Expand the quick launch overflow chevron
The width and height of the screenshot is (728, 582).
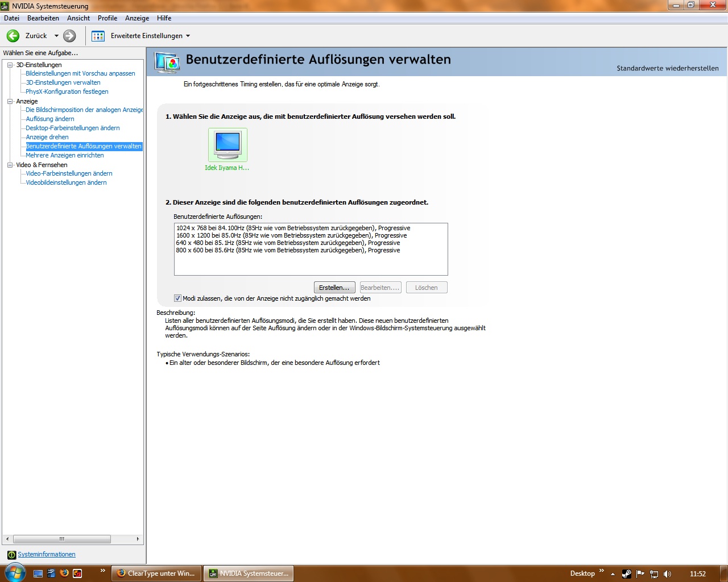click(103, 571)
